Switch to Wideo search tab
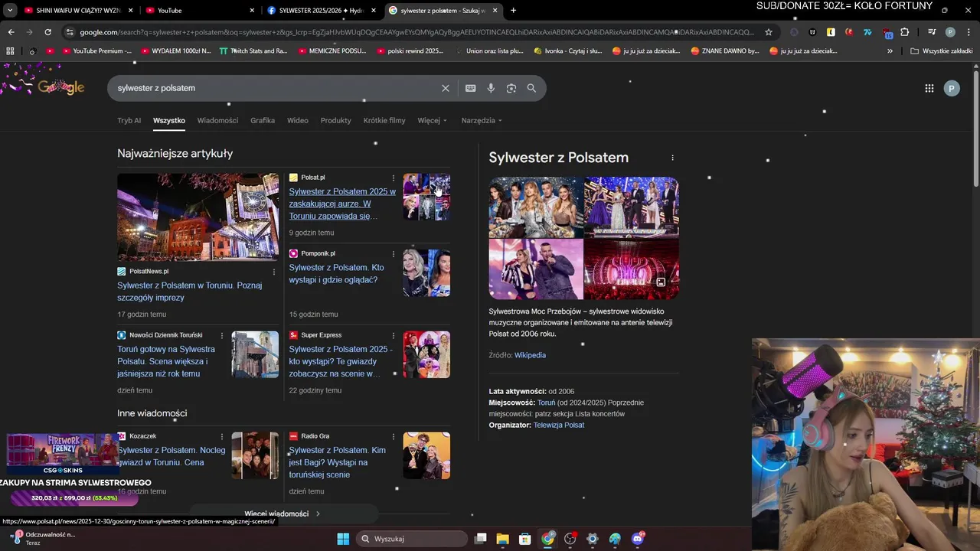This screenshot has width=980, height=551. (298, 120)
